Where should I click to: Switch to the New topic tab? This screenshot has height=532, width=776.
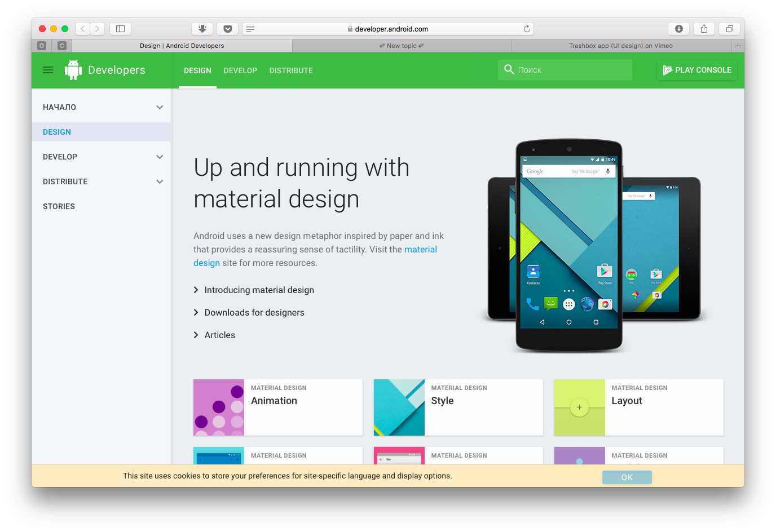(x=402, y=46)
